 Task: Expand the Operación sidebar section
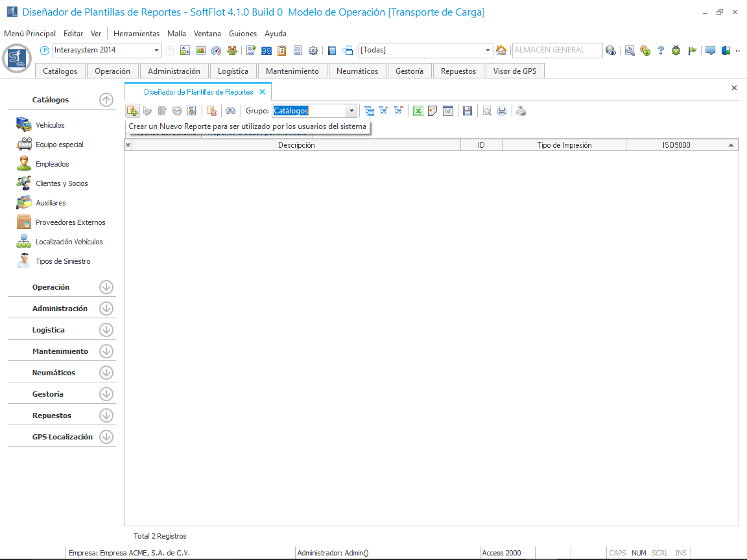(x=106, y=287)
